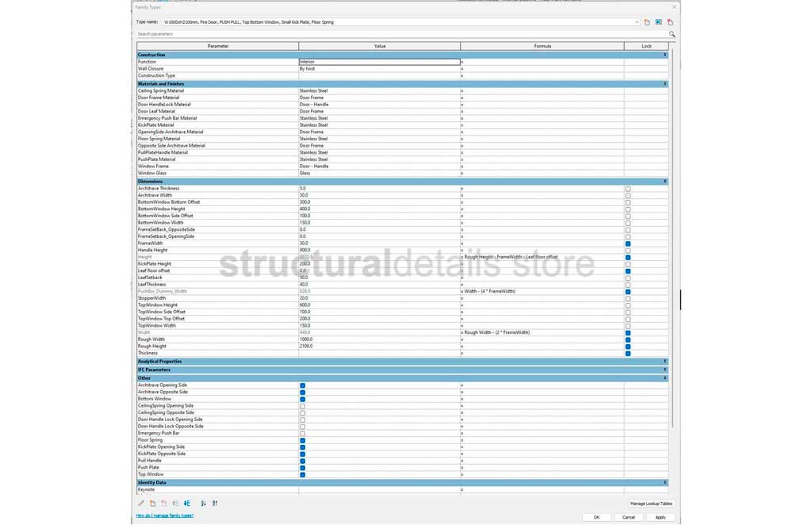The width and height of the screenshot is (812, 525).
Task: Enable the Emergency Push Bar checkbox
Action: click(x=302, y=434)
